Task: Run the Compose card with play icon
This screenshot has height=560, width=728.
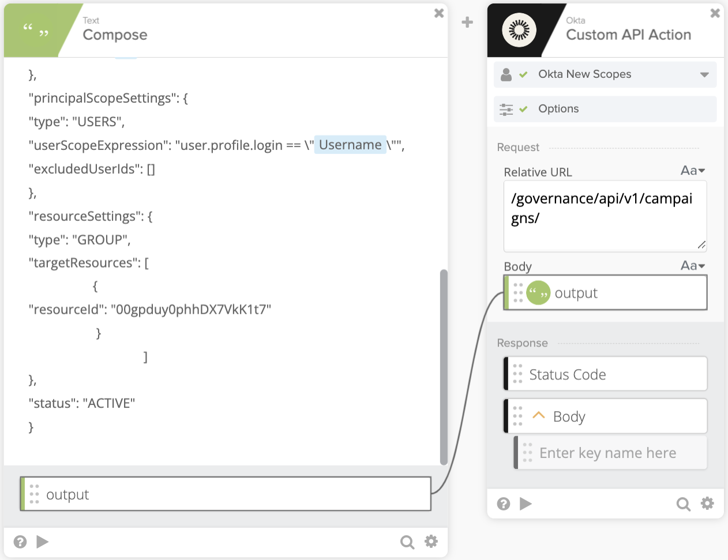Action: point(42,542)
